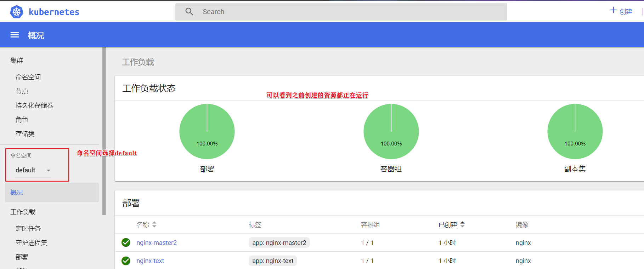The image size is (644, 269).
Task: Click the Kubernetes logo icon
Action: (x=17, y=12)
